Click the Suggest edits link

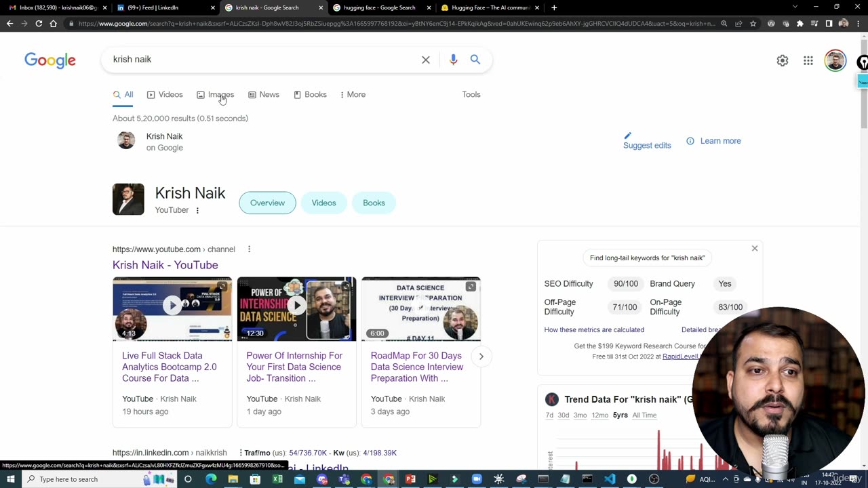647,145
